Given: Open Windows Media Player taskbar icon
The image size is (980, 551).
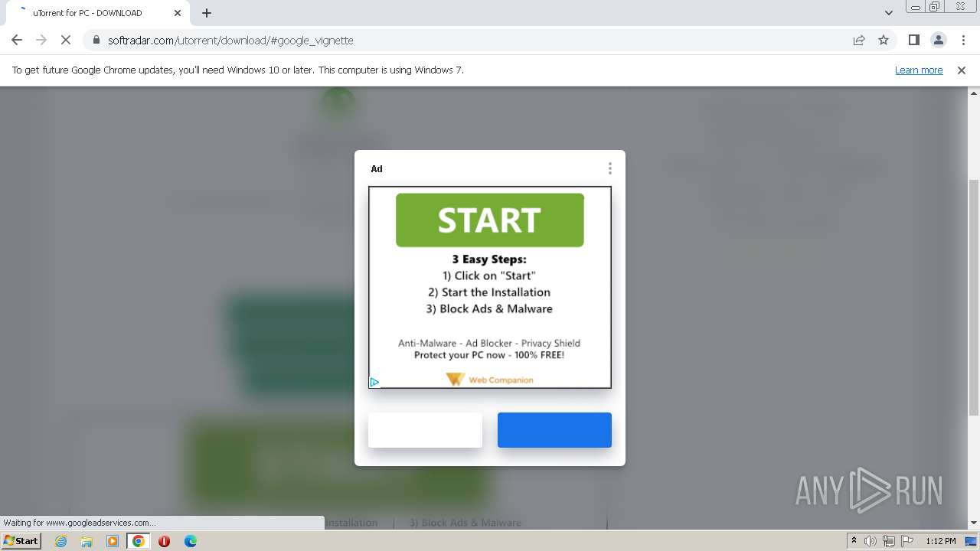Looking at the screenshot, I should tap(113, 541).
